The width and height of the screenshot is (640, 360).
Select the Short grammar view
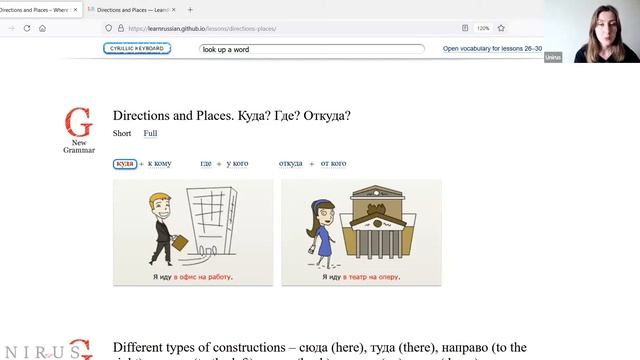[122, 133]
